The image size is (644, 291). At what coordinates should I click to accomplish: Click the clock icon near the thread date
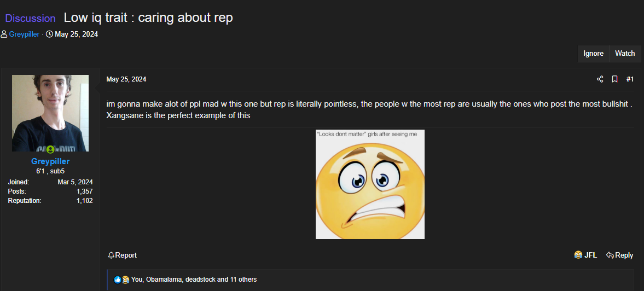point(49,34)
